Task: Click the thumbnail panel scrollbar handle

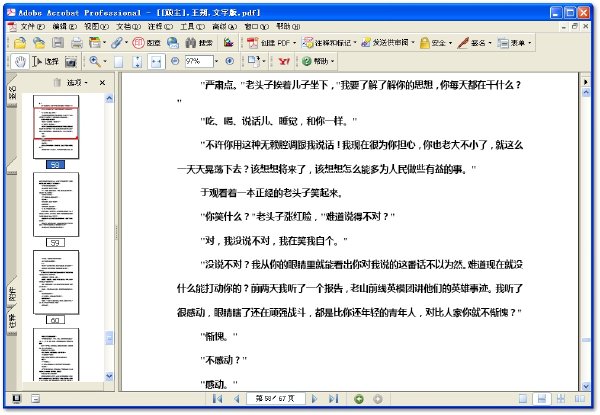Action: (109, 338)
